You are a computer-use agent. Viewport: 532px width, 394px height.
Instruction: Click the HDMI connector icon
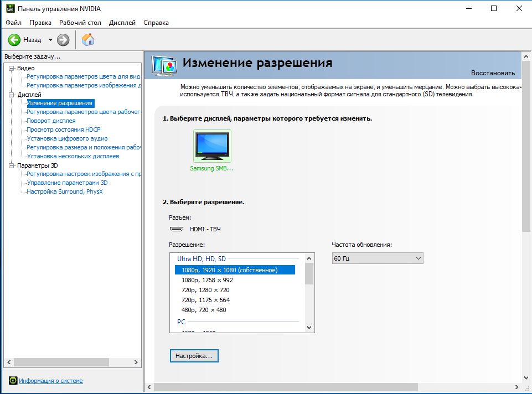(177, 229)
